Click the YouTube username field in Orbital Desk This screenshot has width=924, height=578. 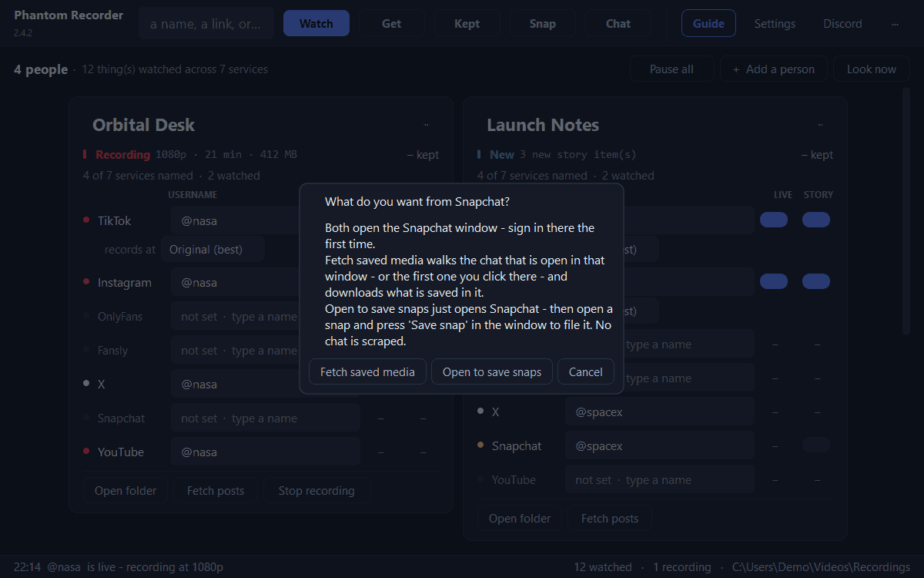266,452
